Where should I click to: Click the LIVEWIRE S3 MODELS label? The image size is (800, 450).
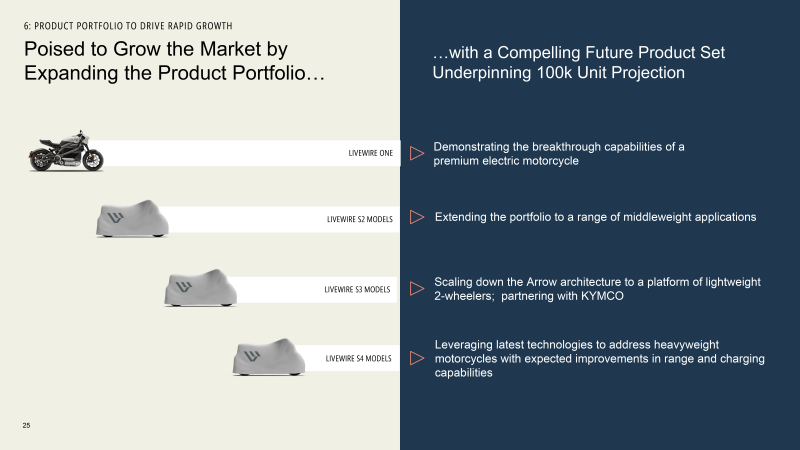point(359,289)
